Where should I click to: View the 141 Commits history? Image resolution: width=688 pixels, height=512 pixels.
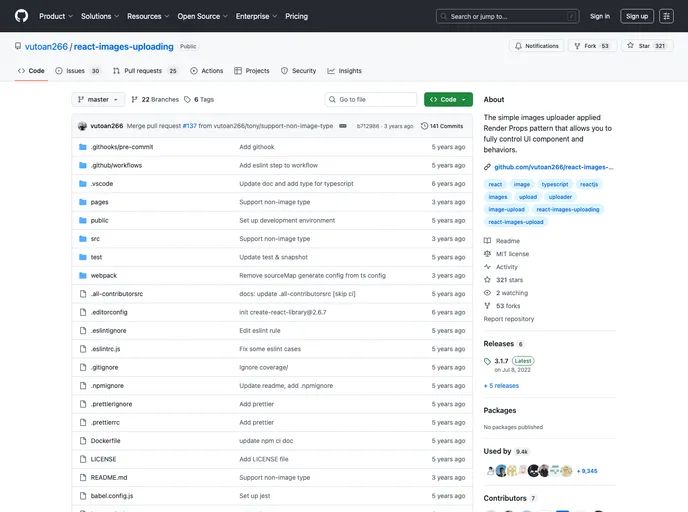point(442,126)
